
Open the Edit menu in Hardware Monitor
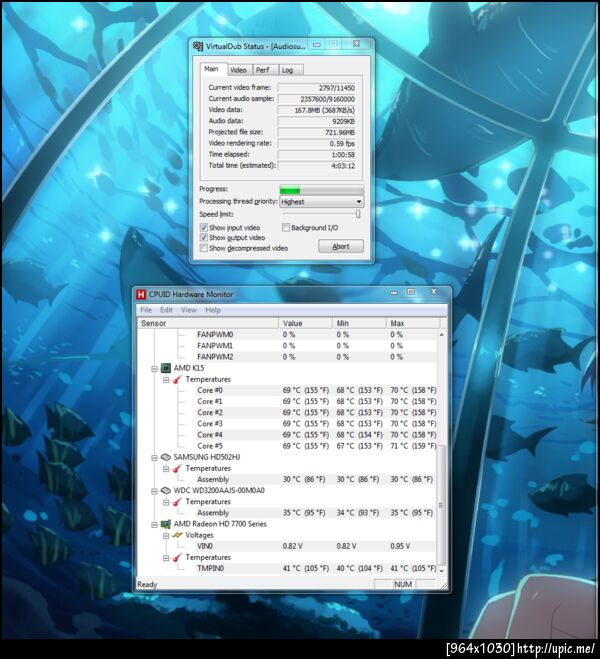[x=166, y=310]
